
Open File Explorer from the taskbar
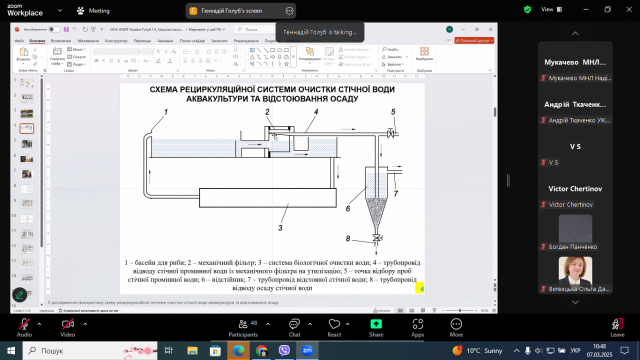click(x=192, y=351)
